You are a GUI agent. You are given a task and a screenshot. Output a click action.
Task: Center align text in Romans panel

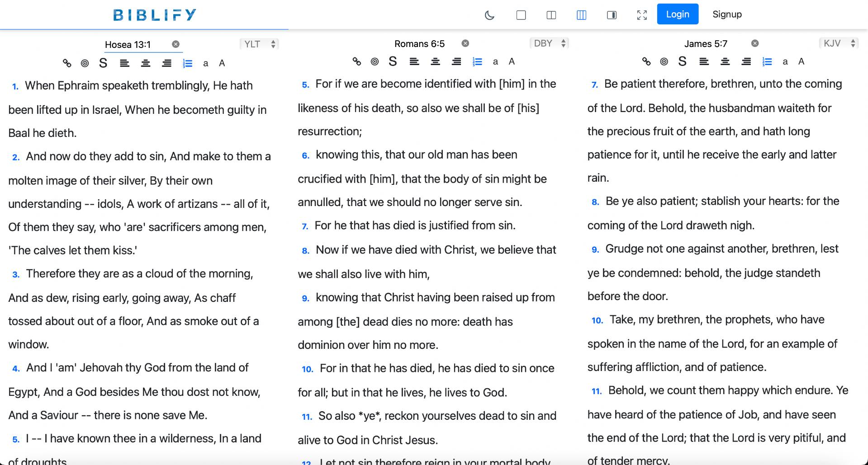click(436, 61)
